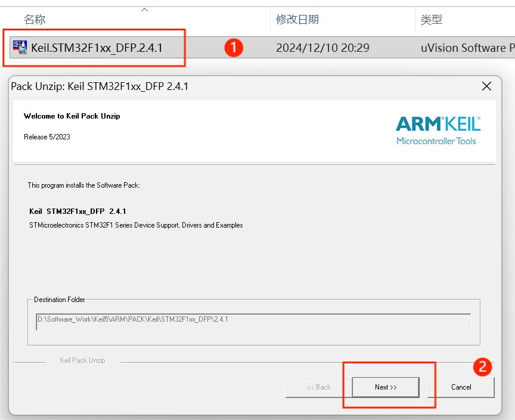515x420 pixels.
Task: Toggle sort arrow above the 名称 column
Action: click(x=144, y=10)
